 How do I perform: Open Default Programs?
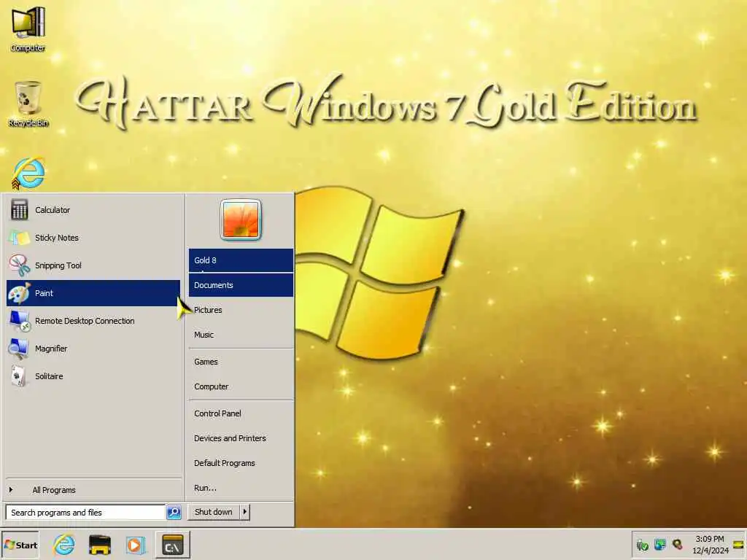[241, 463]
